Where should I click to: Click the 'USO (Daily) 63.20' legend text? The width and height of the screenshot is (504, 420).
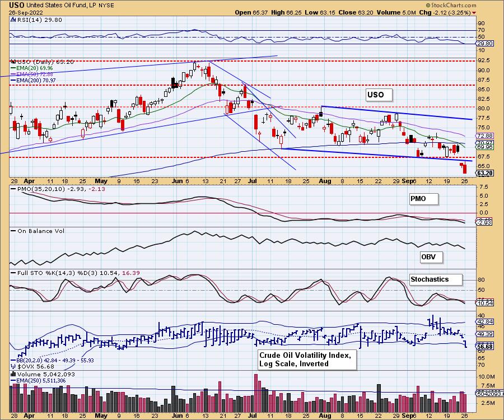(46, 62)
